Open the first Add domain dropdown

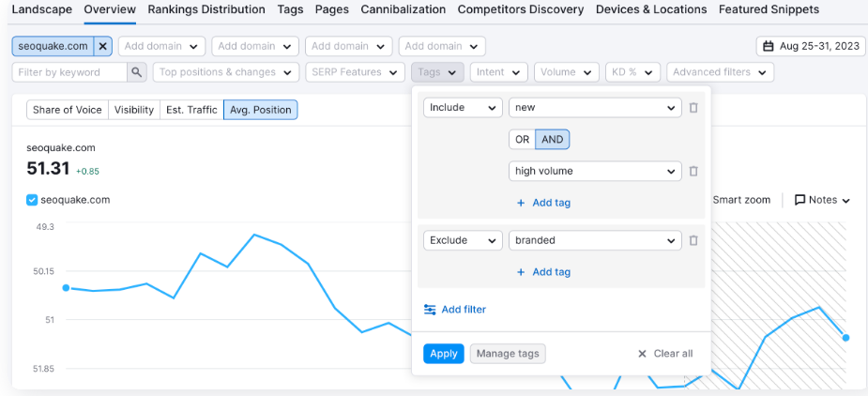[161, 47]
